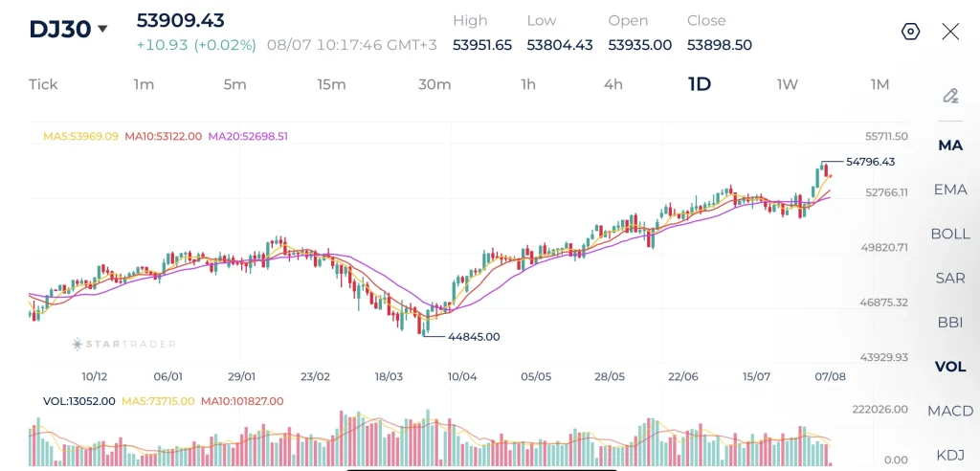The image size is (980, 471).
Task: Select the pencil drawing tool icon
Action: tap(950, 96)
